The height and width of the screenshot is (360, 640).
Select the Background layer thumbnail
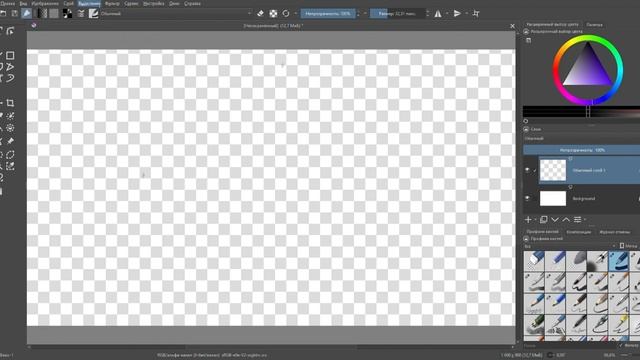click(x=553, y=198)
